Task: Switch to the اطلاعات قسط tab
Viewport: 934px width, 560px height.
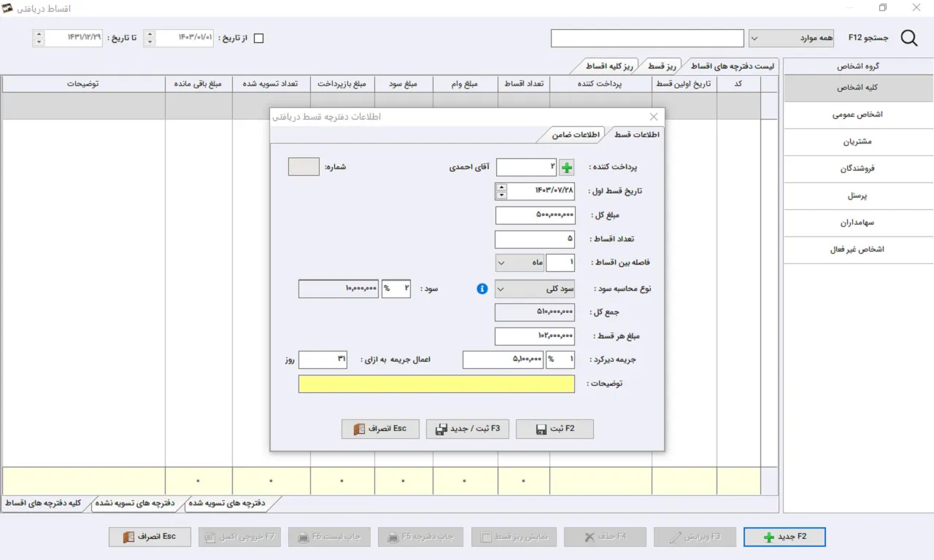Action: pos(636,135)
